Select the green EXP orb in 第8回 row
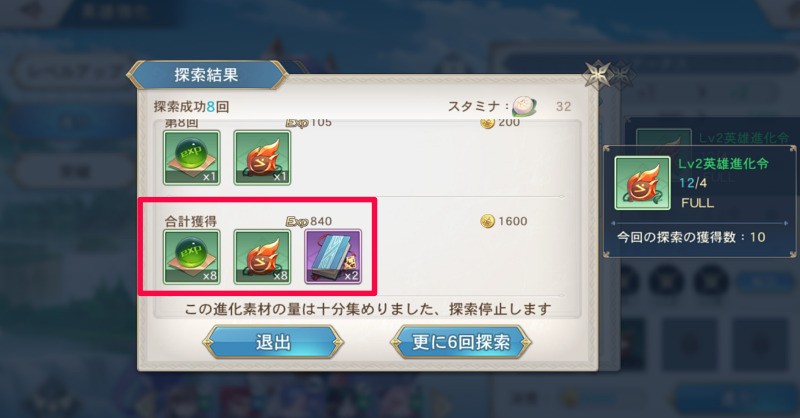Image resolution: width=800 pixels, height=418 pixels. point(192,157)
